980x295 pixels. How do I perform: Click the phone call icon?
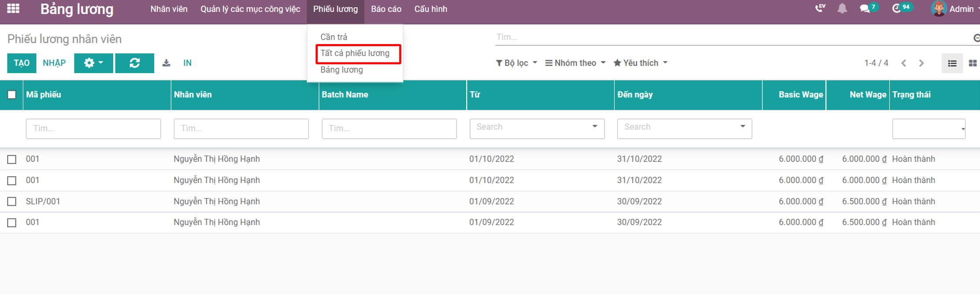pos(820,8)
